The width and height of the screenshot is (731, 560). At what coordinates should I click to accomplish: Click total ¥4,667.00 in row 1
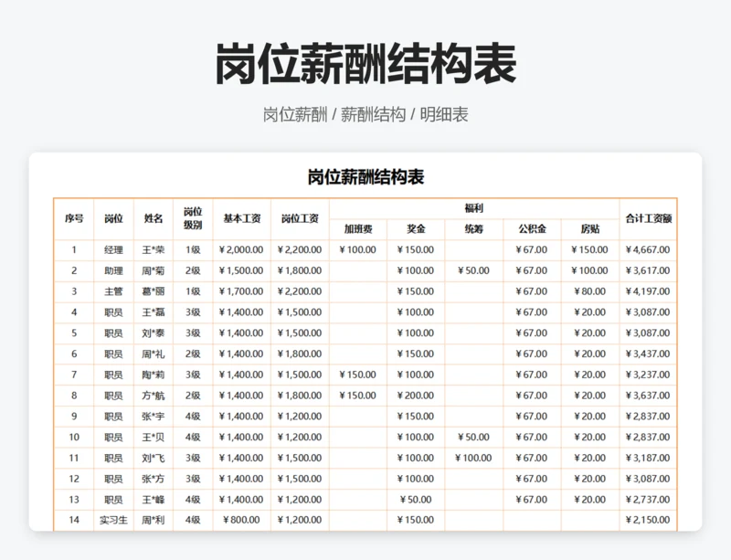pyautogui.click(x=648, y=250)
